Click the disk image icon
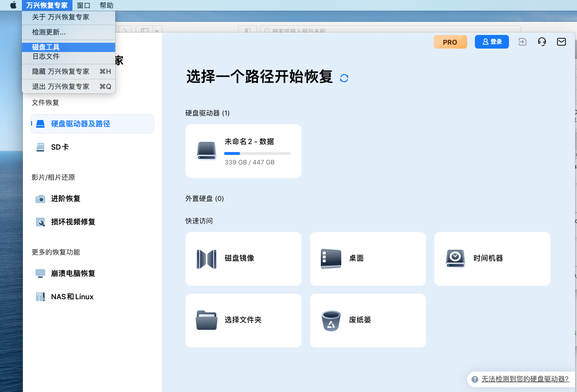 207,259
